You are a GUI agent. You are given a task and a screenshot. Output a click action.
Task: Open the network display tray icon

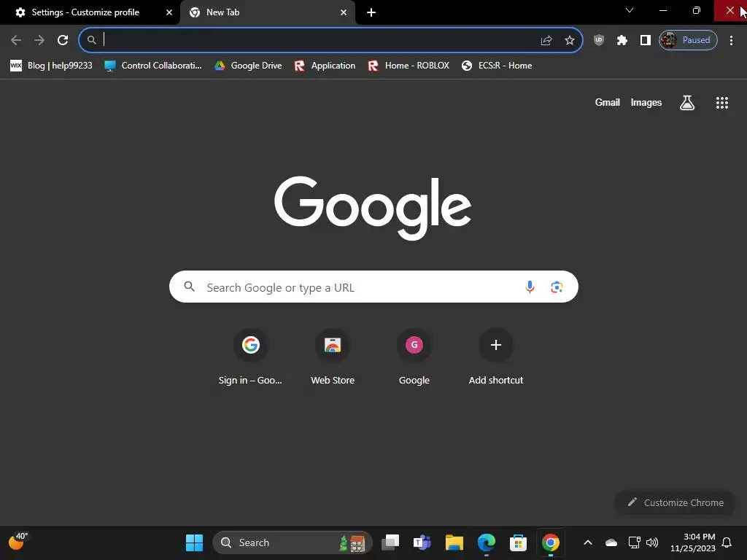pos(634,542)
